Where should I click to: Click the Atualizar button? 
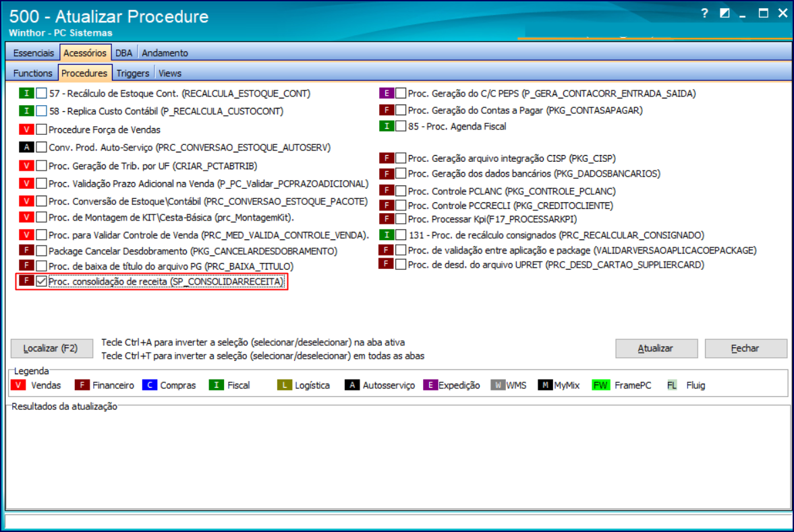click(x=656, y=348)
